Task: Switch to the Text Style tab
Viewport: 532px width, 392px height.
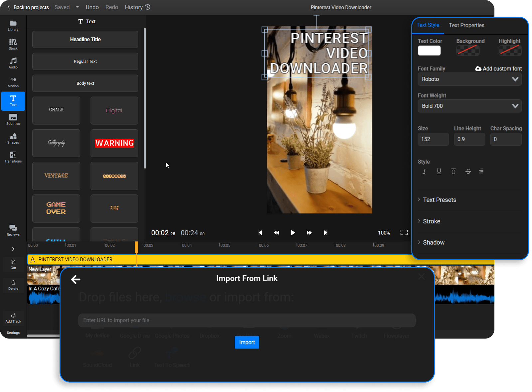Action: 428,25
